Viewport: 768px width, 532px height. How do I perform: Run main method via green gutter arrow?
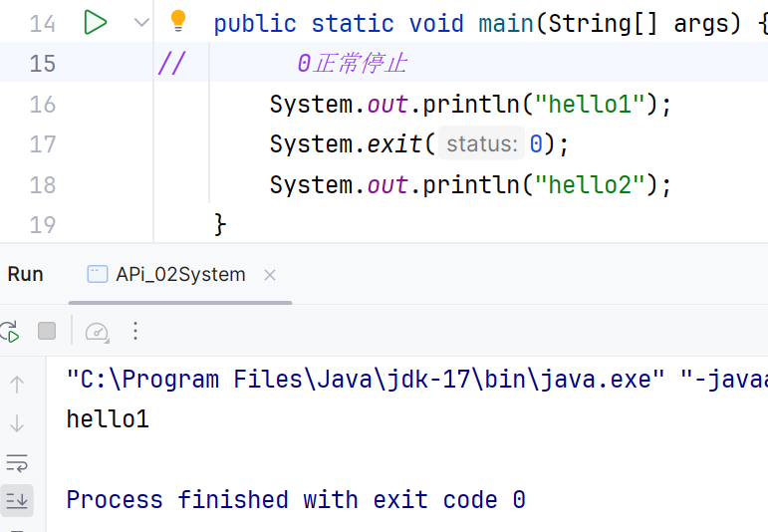(95, 23)
